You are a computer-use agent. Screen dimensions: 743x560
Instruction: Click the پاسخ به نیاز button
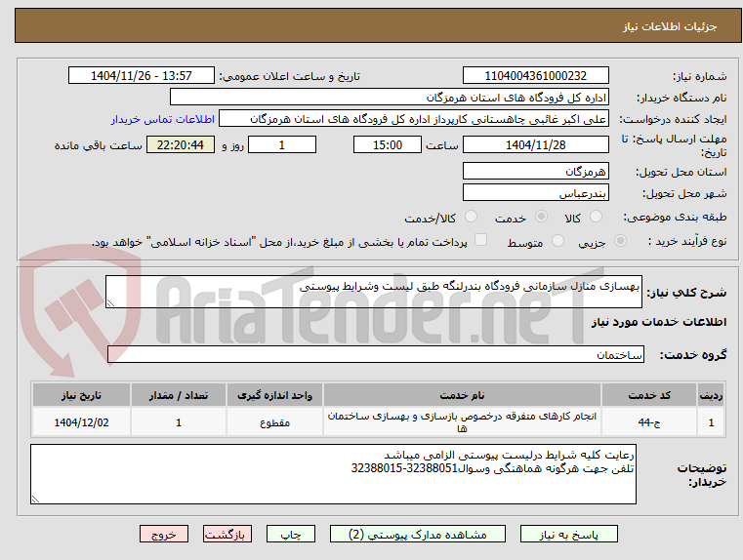[568, 534]
